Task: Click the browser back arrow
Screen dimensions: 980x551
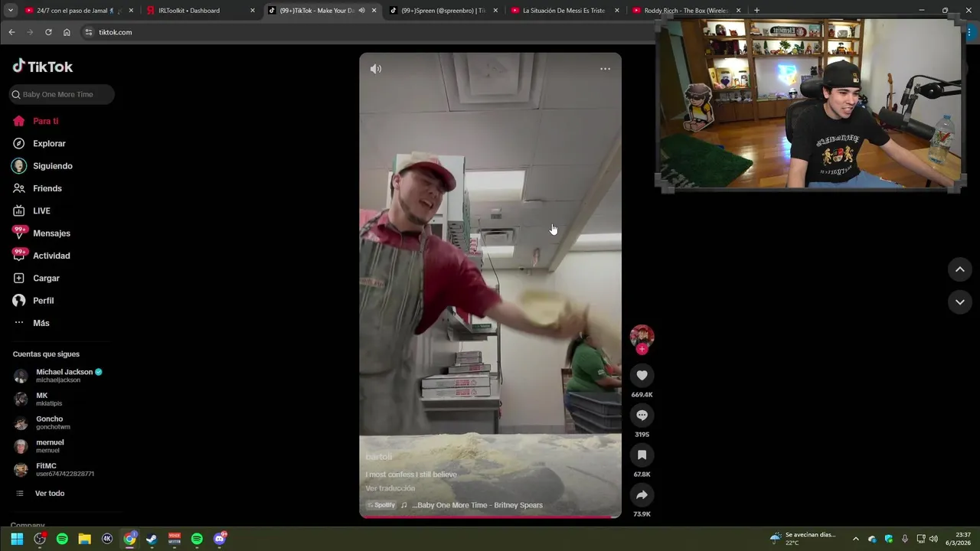Action: [x=11, y=32]
